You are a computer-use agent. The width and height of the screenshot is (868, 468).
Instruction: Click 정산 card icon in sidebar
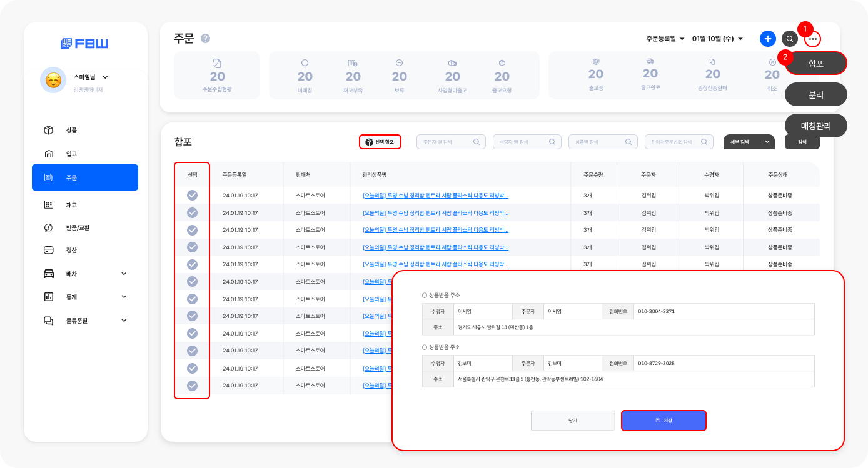pyautogui.click(x=49, y=250)
